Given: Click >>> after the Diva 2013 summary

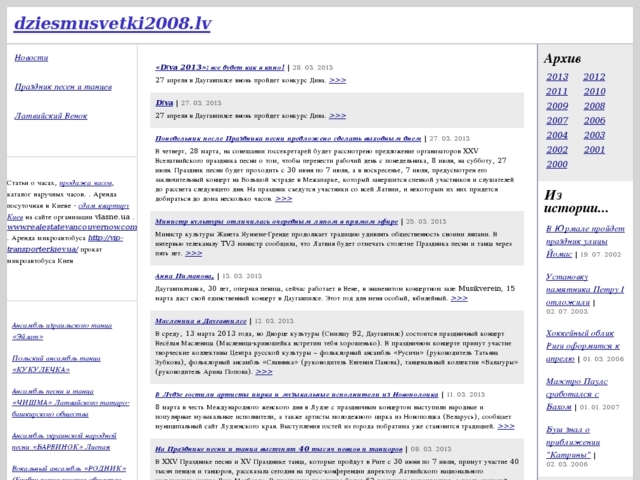Looking at the screenshot, I should click(x=337, y=80).
